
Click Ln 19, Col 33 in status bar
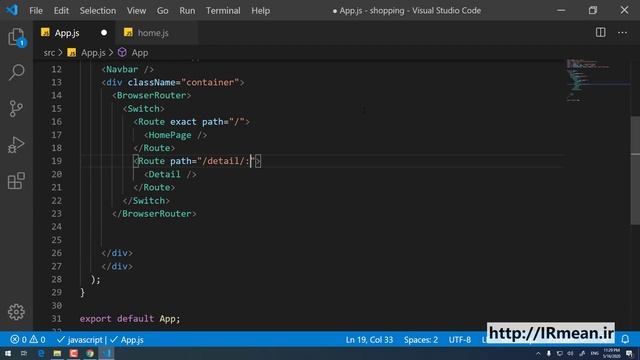[x=369, y=340]
